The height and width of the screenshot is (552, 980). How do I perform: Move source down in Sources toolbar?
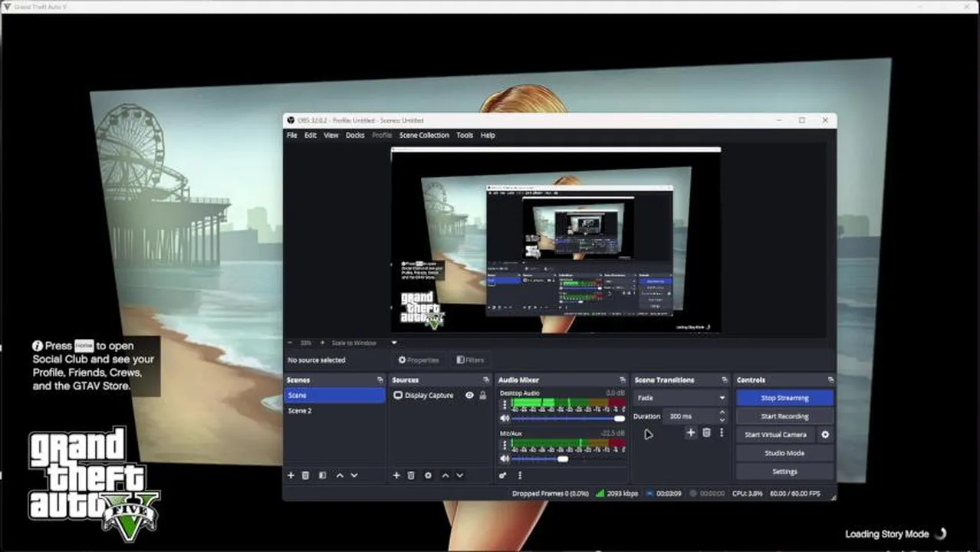(460, 475)
